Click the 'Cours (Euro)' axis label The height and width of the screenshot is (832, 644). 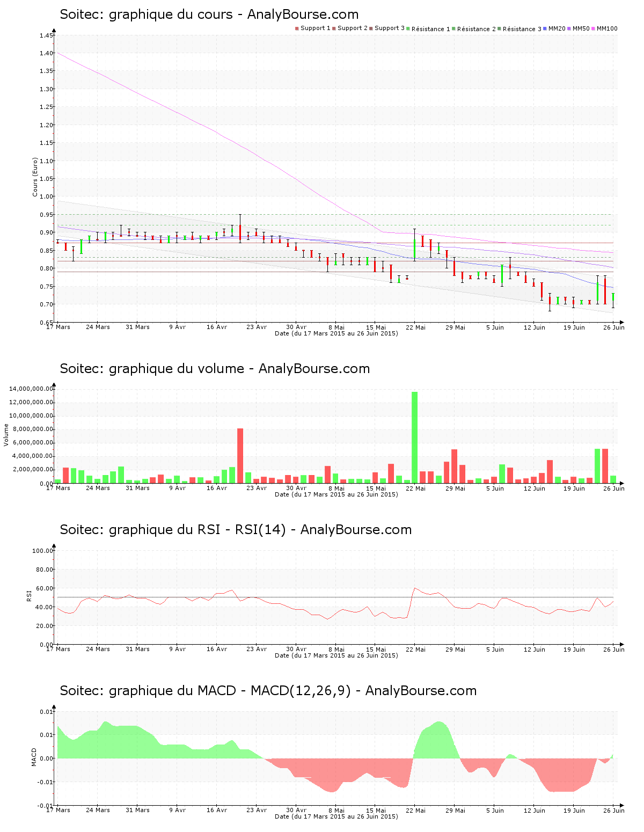35,177
